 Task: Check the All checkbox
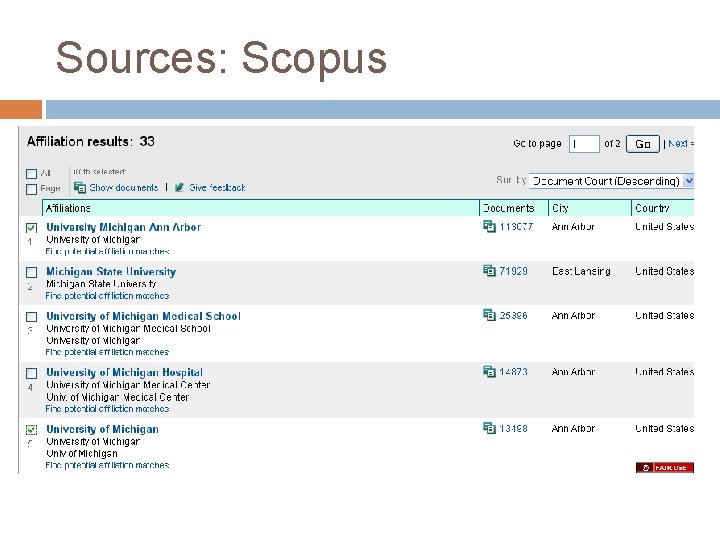[x=31, y=174]
